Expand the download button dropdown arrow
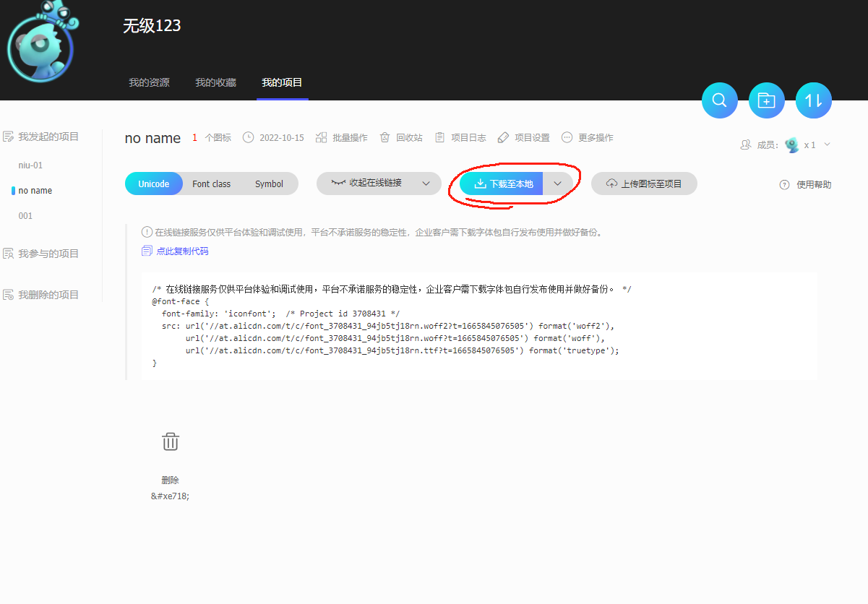 (557, 184)
